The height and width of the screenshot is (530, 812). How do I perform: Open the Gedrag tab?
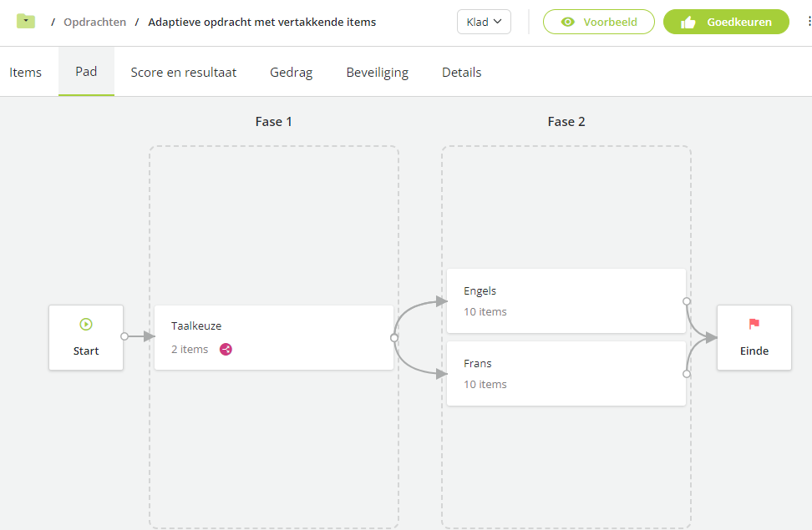point(291,72)
